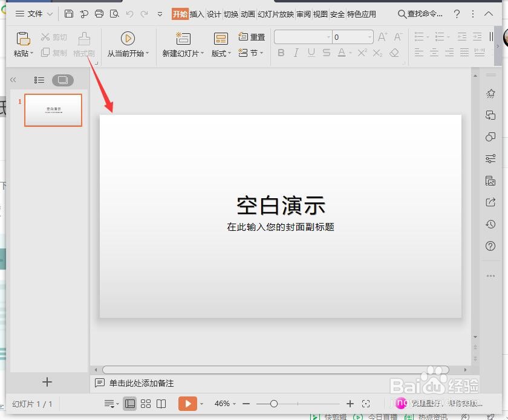
Task: Switch slide panel to outline view
Action: (39, 80)
